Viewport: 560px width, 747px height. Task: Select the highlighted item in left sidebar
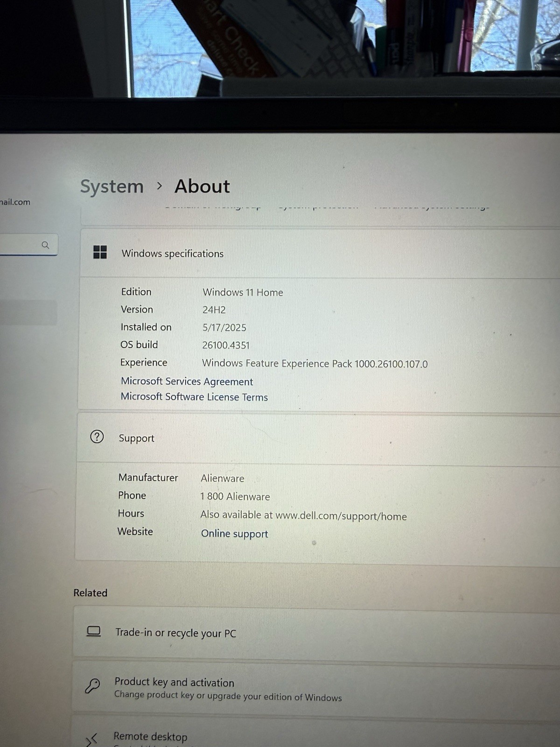pos(28,312)
